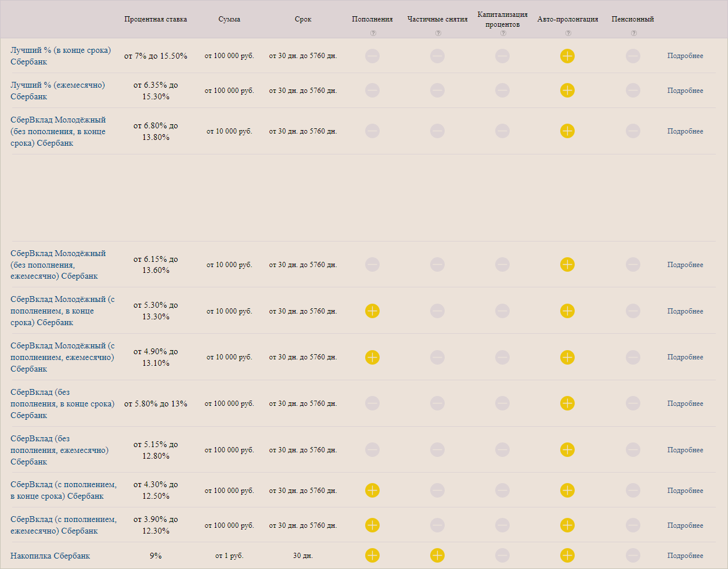
Task: Click yellow Авто-пролонгация plus in Накопилка row
Action: point(567,556)
